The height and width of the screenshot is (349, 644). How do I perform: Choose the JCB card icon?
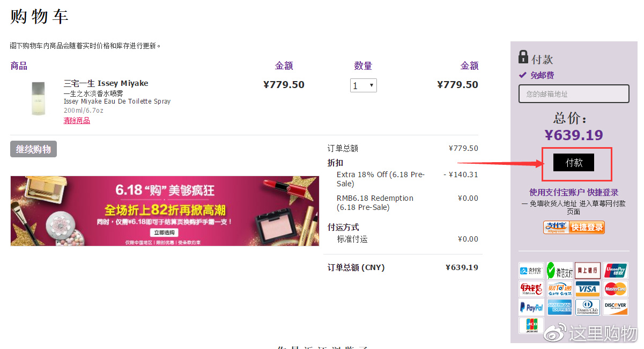pos(531,325)
